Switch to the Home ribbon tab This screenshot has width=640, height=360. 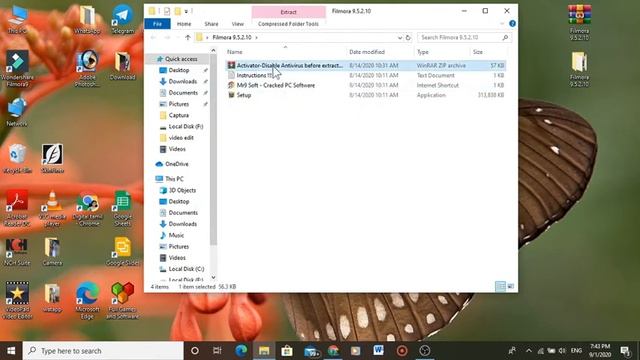(184, 24)
